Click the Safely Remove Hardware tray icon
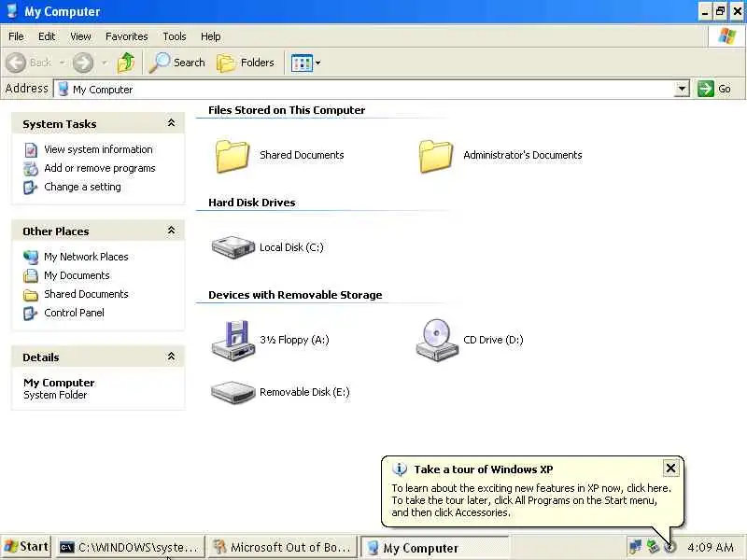Screen dimensions: 747x560 coord(653,547)
